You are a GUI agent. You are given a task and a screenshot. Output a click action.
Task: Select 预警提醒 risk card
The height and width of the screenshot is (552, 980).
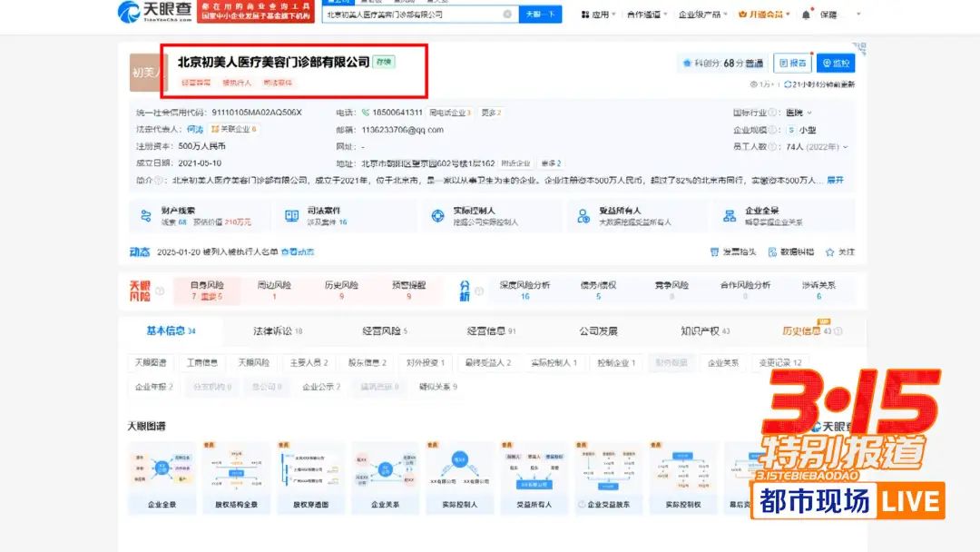click(408, 291)
